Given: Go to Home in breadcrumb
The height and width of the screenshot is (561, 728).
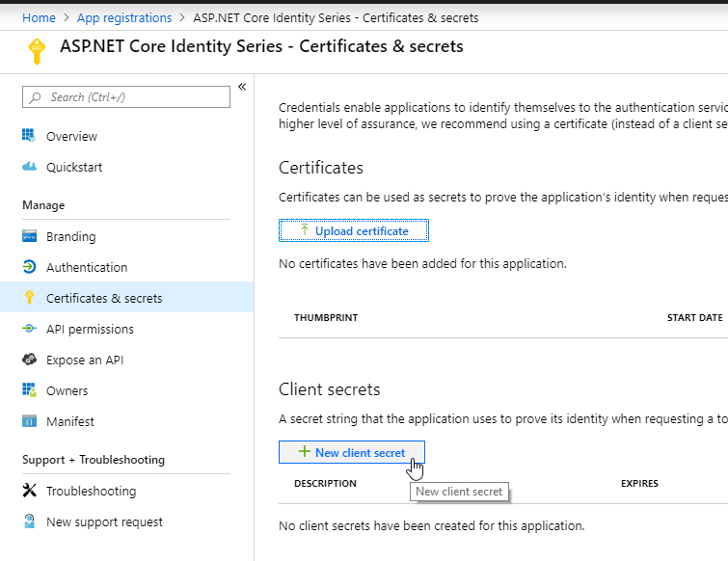Looking at the screenshot, I should [x=39, y=17].
